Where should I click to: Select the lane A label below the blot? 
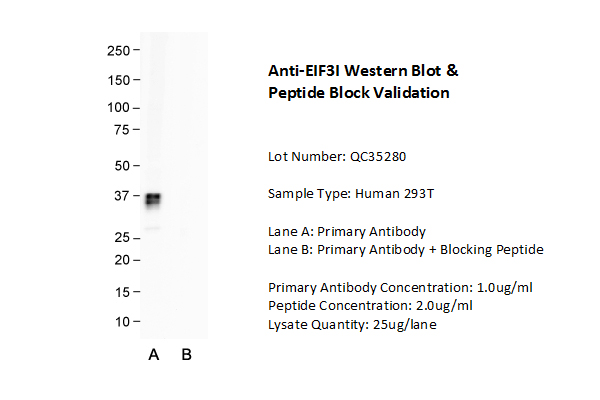(x=154, y=355)
